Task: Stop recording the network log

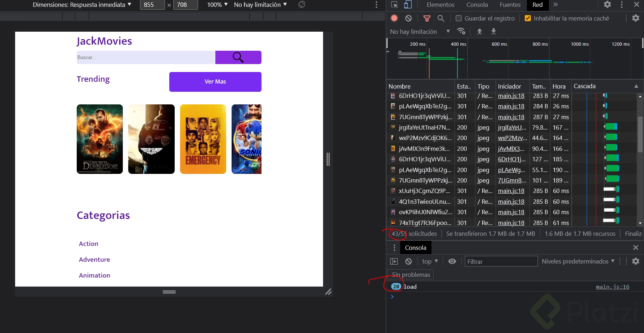Action: click(x=394, y=18)
